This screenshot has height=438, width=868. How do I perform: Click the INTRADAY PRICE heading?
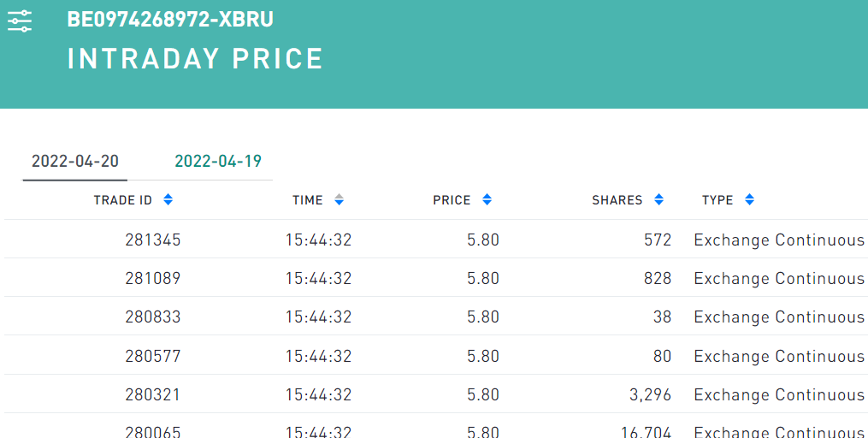(x=195, y=59)
